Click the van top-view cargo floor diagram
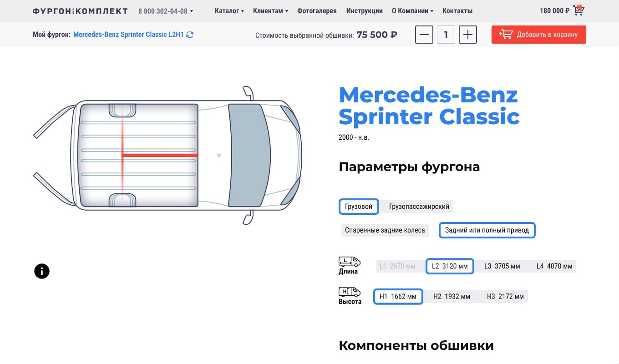 pyautogui.click(x=139, y=155)
